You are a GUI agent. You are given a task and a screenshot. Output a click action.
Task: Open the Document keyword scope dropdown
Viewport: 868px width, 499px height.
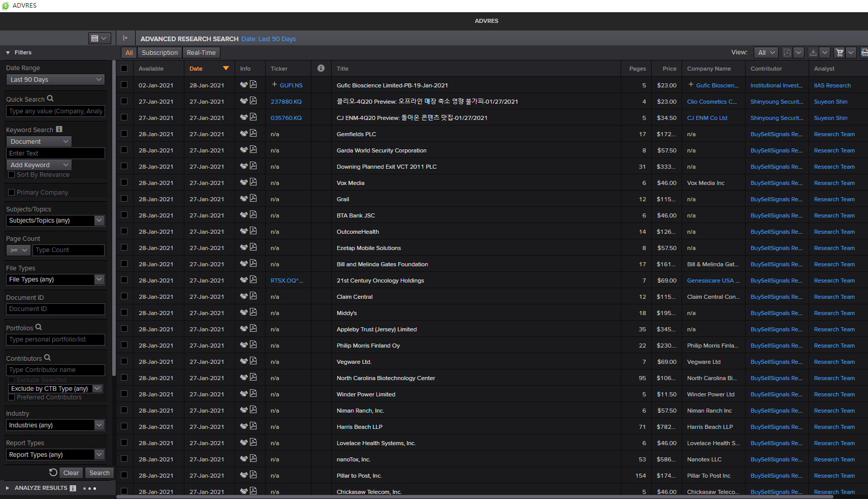[x=39, y=141]
